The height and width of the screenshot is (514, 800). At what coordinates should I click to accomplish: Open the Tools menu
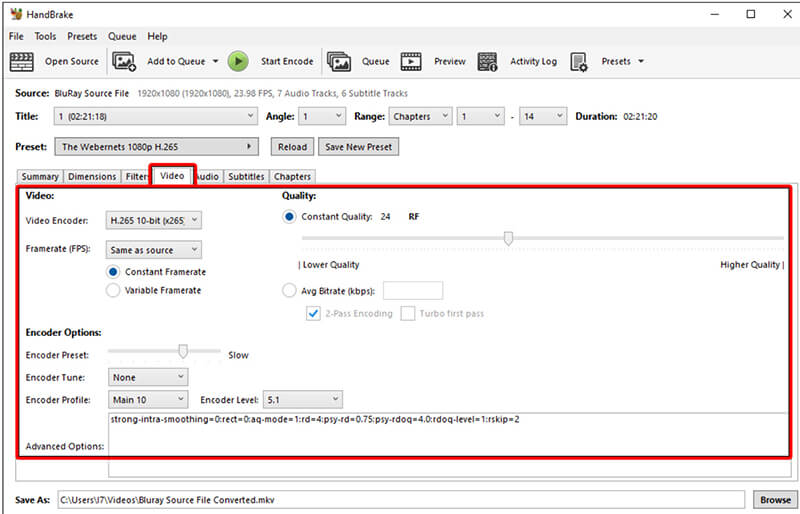click(x=45, y=36)
